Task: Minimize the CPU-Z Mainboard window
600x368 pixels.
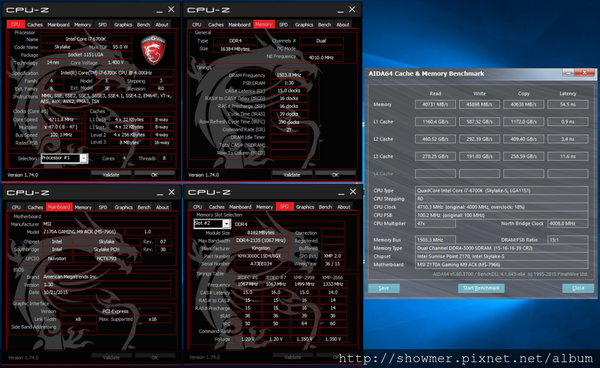Action: 159,192
